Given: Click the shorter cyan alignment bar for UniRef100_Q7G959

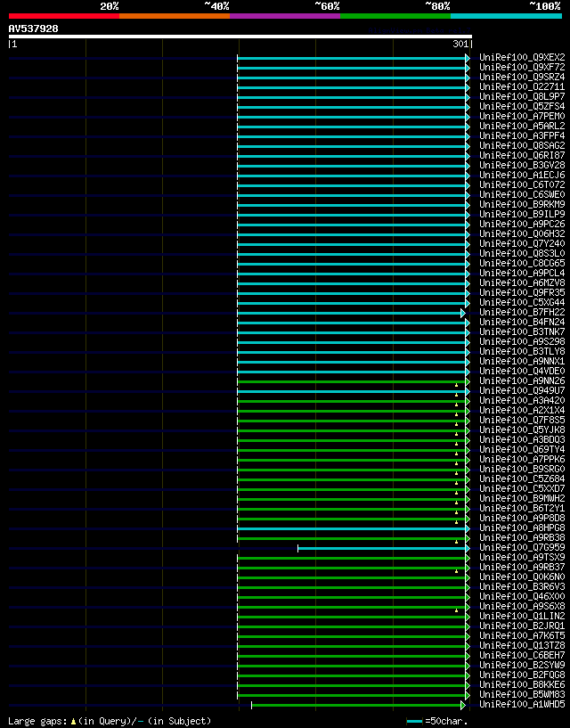Looking at the screenshot, I should (x=381, y=548).
